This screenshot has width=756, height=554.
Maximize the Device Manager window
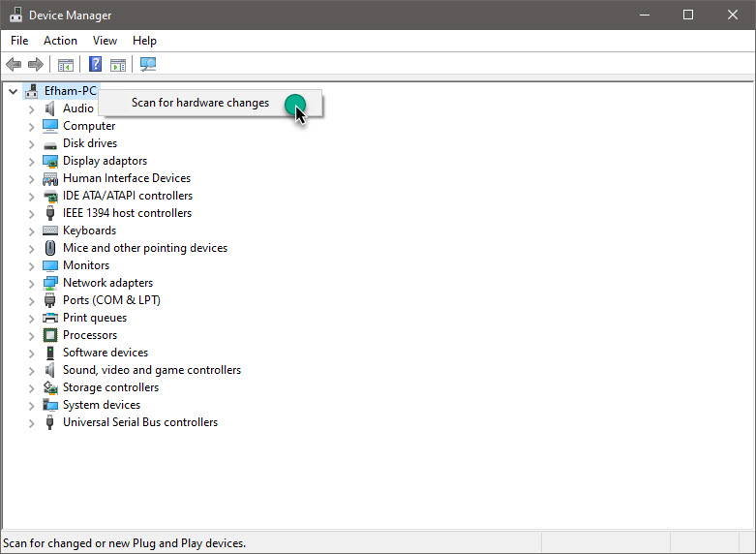[x=688, y=15]
